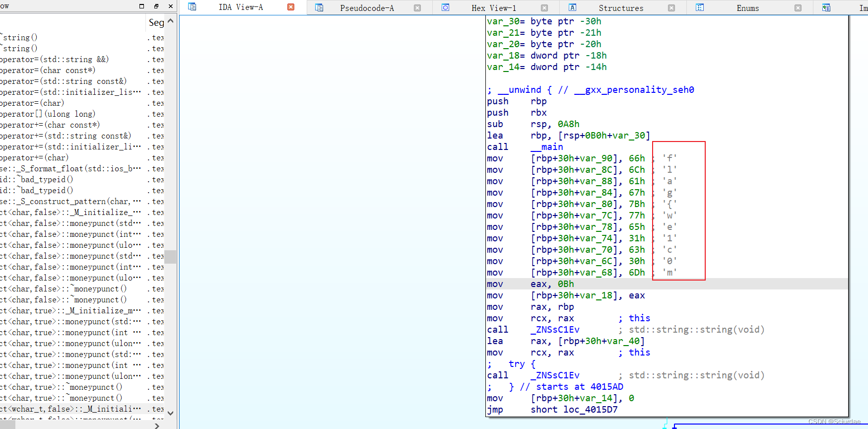The image size is (868, 429).
Task: Click the 'mov [rbp+30h+var_14], 0' line
Action: point(560,398)
